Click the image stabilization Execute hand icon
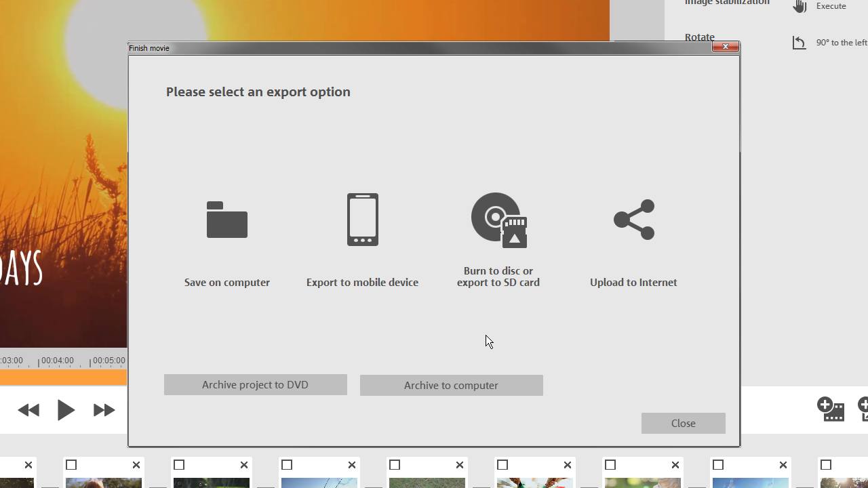This screenshot has height=488, width=868. pos(800,6)
